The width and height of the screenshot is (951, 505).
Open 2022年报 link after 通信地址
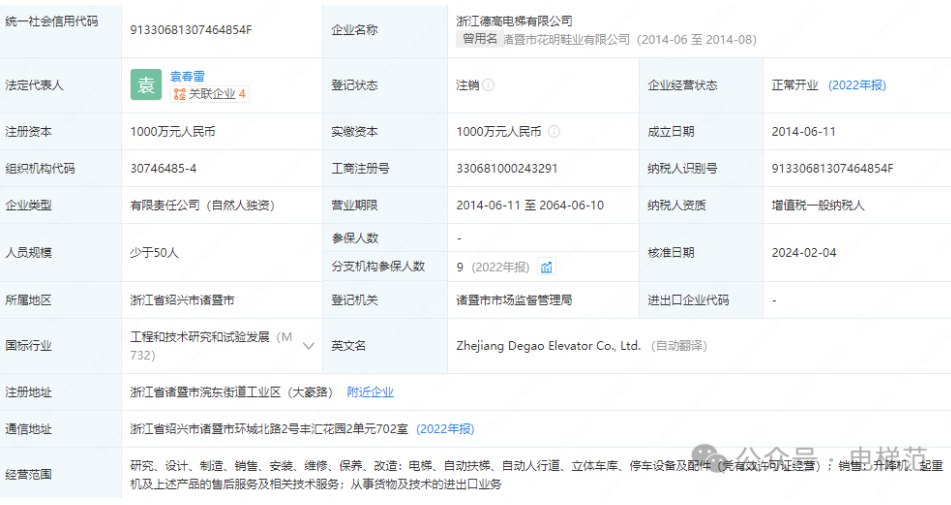click(445, 429)
